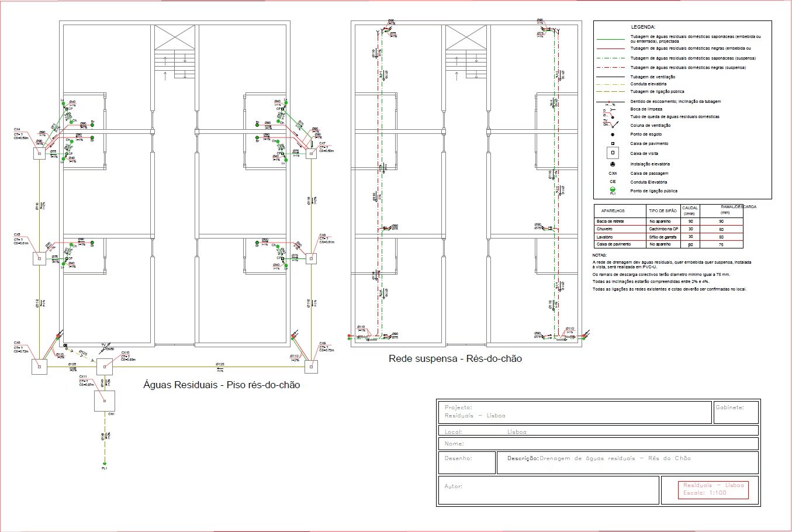
Task: Click the Tubagem de ligação pública line sample
Action: [610, 92]
